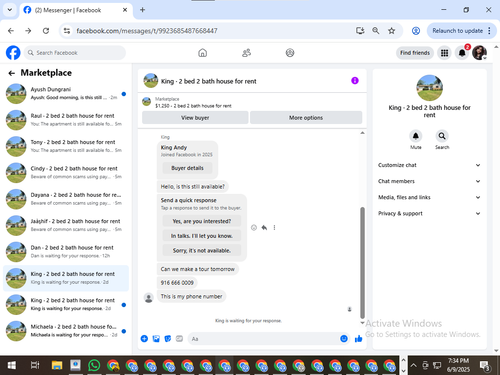The width and height of the screenshot is (500, 375).
Task: Open more actions dots beside message
Action: click(x=274, y=228)
